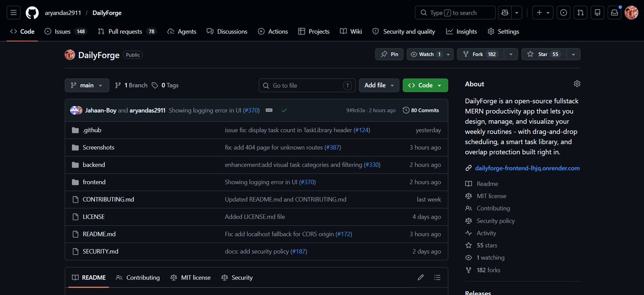
Task: Switch to Pull requests tab
Action: pos(127,32)
